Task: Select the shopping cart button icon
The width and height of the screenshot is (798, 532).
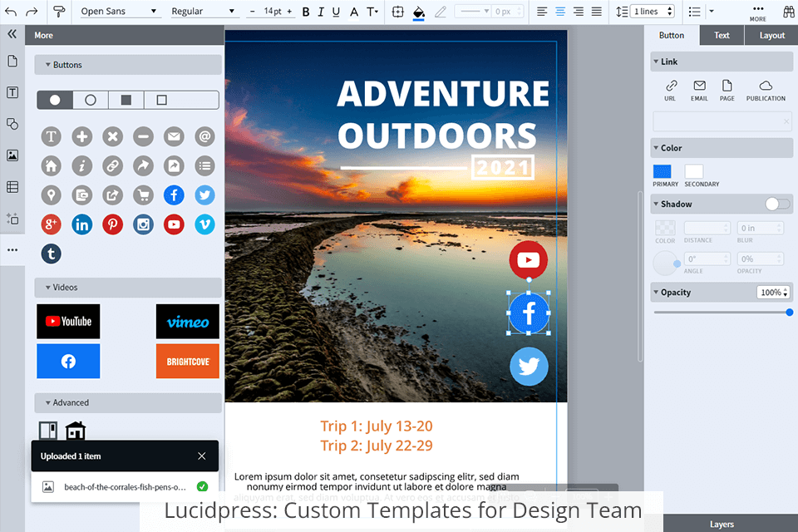Action: pyautogui.click(x=144, y=195)
